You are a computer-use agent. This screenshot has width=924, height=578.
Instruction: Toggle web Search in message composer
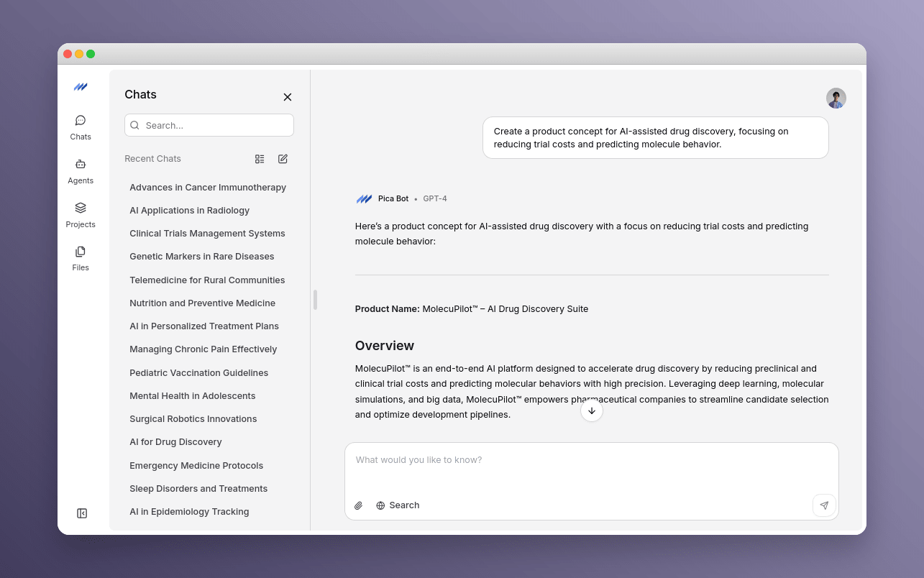click(x=398, y=505)
